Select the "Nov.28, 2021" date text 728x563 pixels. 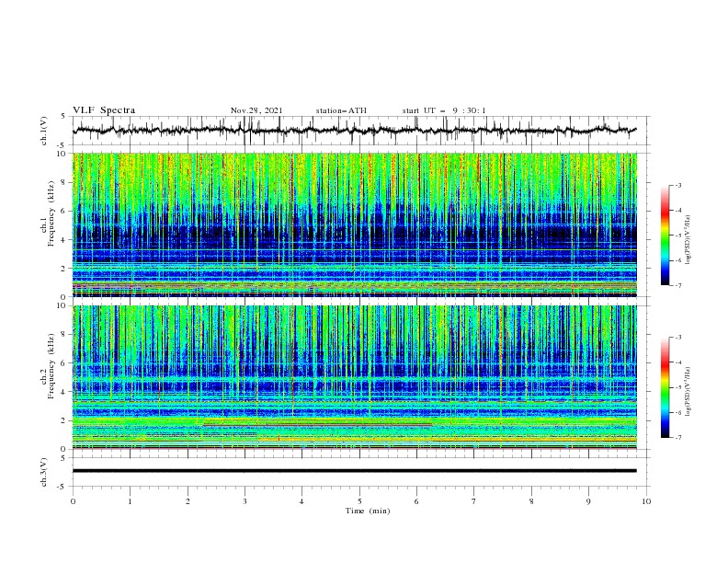click(x=256, y=110)
